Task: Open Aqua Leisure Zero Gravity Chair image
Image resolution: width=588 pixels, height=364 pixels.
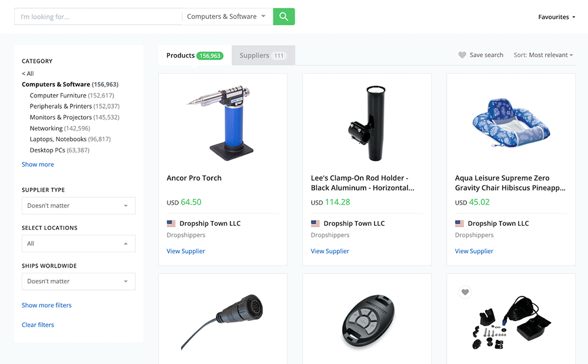Action: tap(510, 123)
